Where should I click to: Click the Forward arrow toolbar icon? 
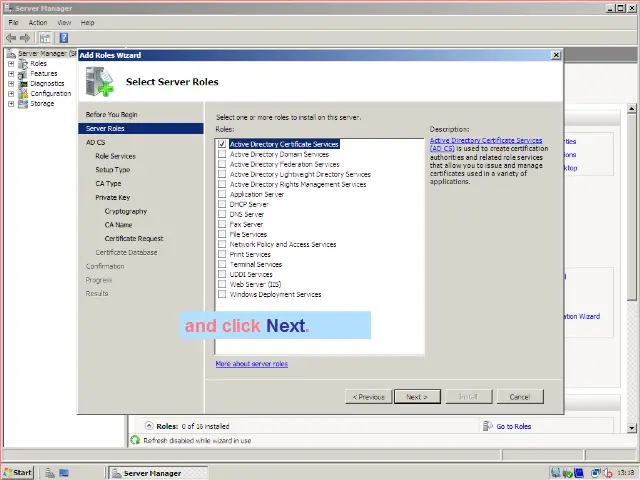pyautogui.click(x=25, y=38)
